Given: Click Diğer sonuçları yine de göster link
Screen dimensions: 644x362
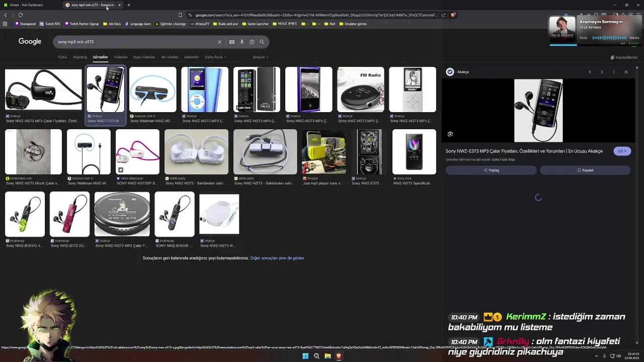Looking at the screenshot, I should (277, 258).
